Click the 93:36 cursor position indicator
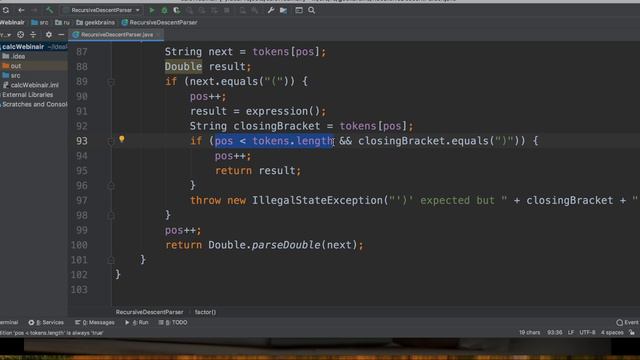Screen dimensions: 640x360 tap(554, 333)
